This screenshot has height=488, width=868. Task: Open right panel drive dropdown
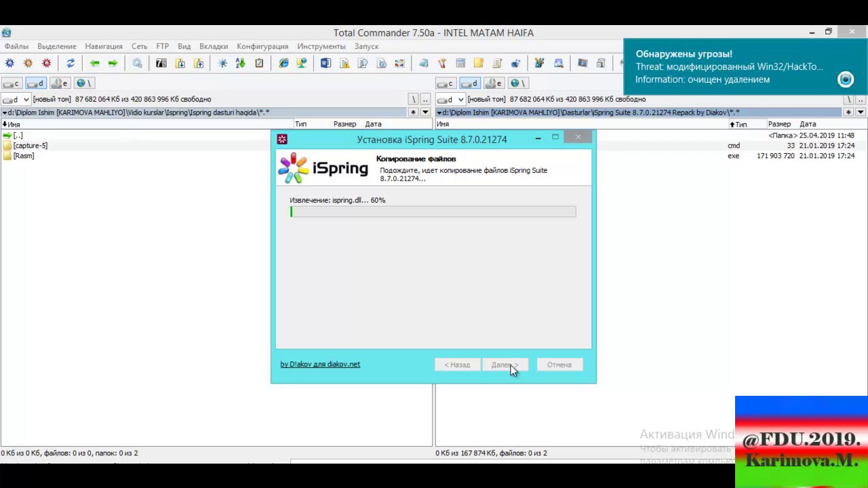[451, 99]
